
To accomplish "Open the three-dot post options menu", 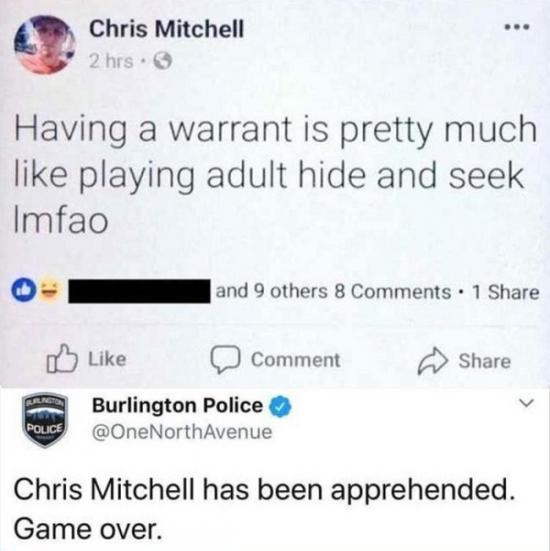I will point(516,27).
